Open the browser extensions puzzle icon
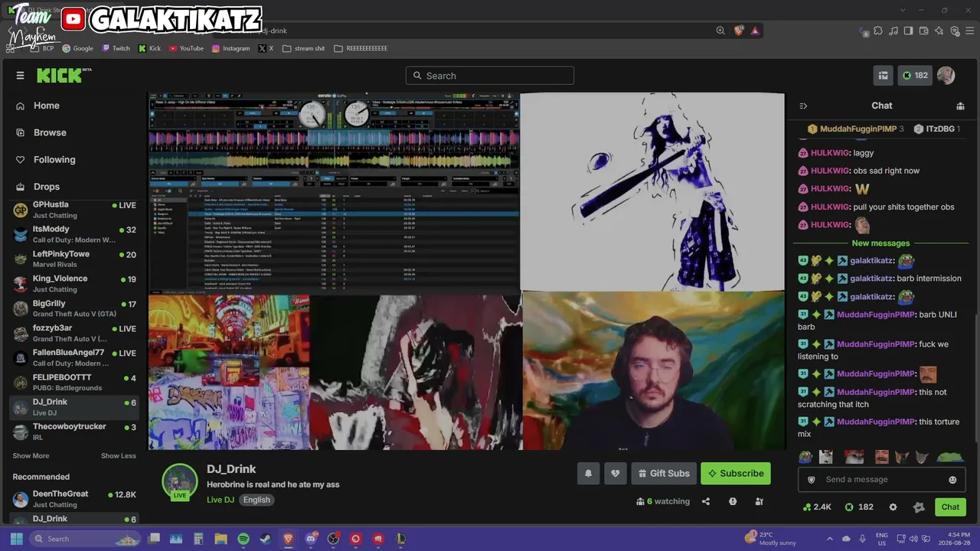The width and height of the screenshot is (980, 551). tap(878, 31)
